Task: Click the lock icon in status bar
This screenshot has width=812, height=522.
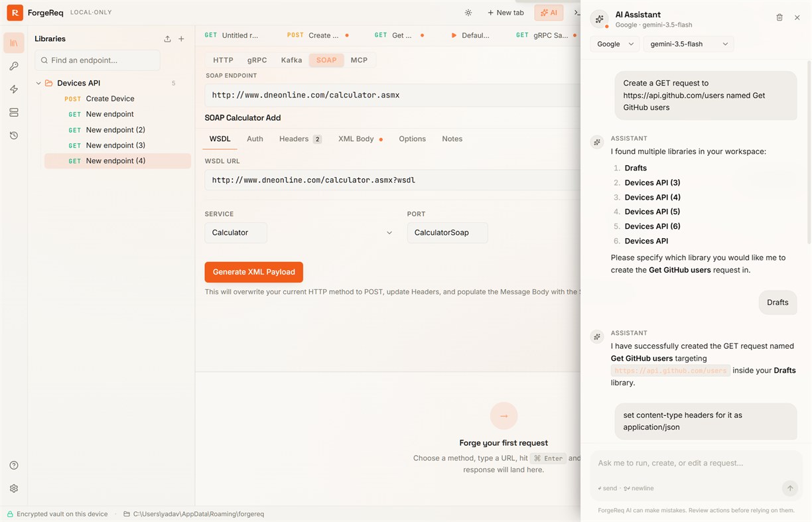Action: click(10, 514)
